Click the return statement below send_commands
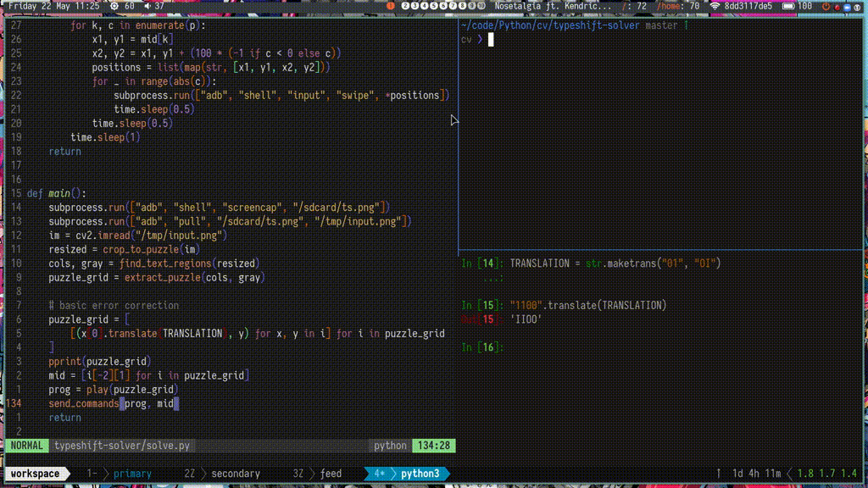The image size is (868, 488). (x=64, y=418)
